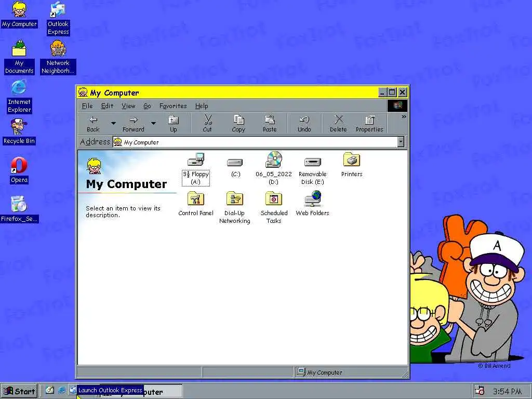Screen dimensions: 532x399
Task: Launch Internet Explorer from quick launch
Action: [62, 390]
